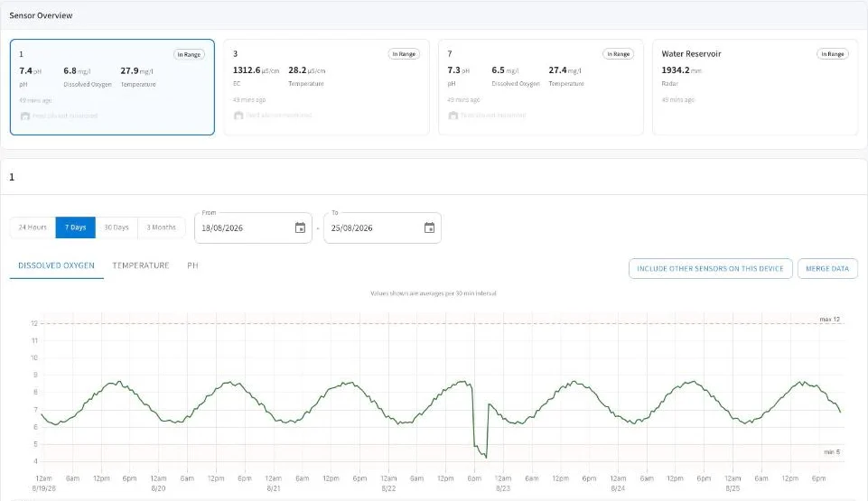Select the Water Reservoir overview card

(755, 87)
